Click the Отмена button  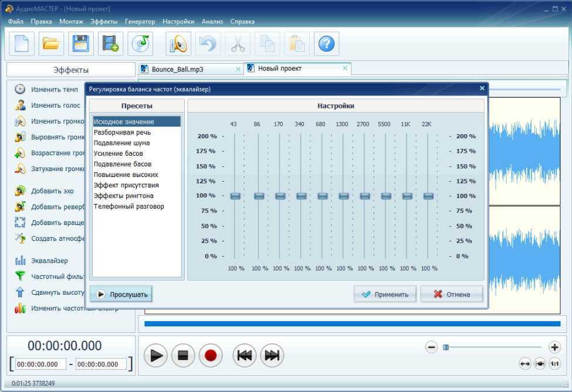tap(451, 294)
